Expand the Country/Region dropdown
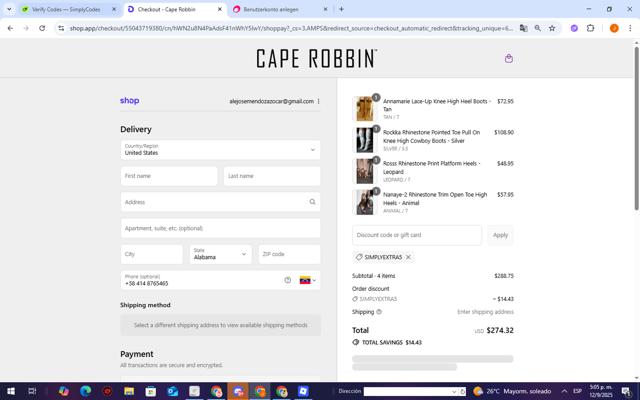Screen dimensions: 640x400 pyautogui.click(x=220, y=150)
